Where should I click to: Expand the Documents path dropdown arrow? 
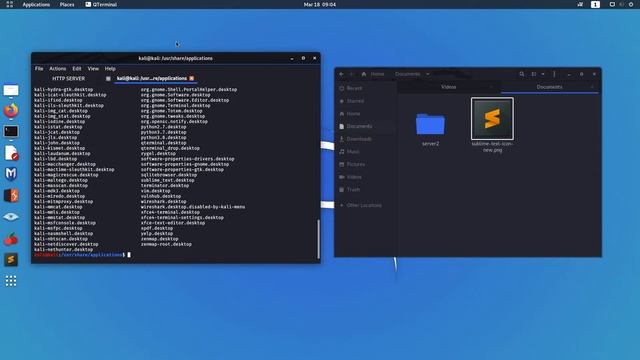coord(427,74)
